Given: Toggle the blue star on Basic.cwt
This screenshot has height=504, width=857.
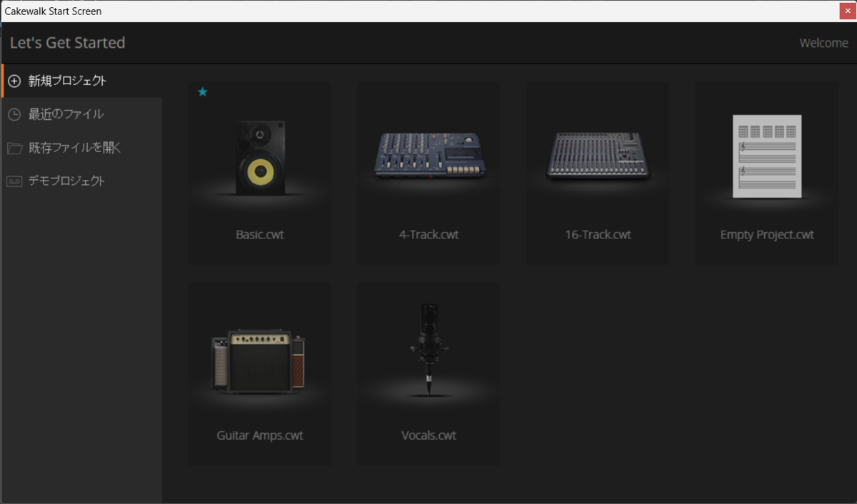Looking at the screenshot, I should tap(202, 92).
